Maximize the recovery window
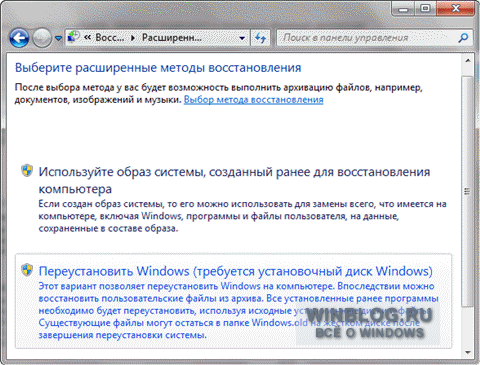 pyautogui.click(x=425, y=9)
